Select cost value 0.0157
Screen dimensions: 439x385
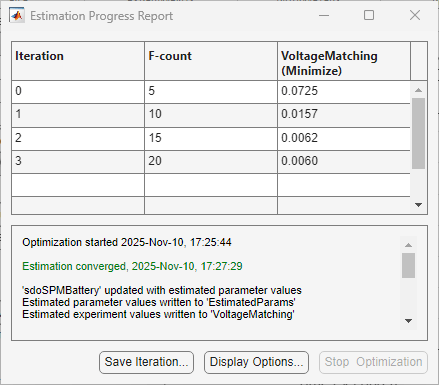click(x=344, y=115)
